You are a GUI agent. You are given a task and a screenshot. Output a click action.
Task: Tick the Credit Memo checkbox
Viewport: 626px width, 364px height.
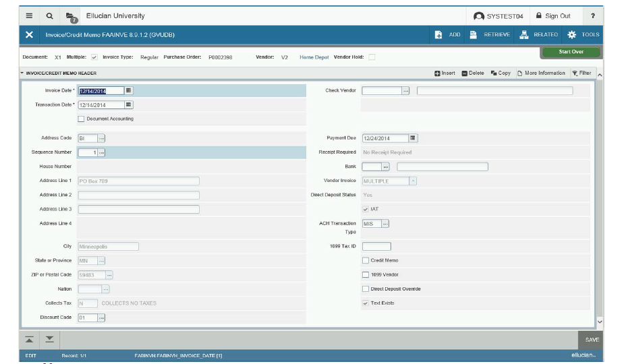click(x=366, y=260)
